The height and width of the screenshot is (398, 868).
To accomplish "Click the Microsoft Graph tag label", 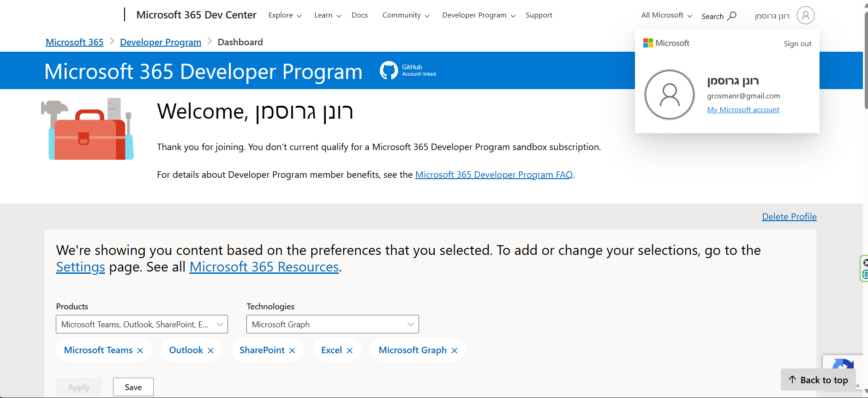I will coord(413,350).
